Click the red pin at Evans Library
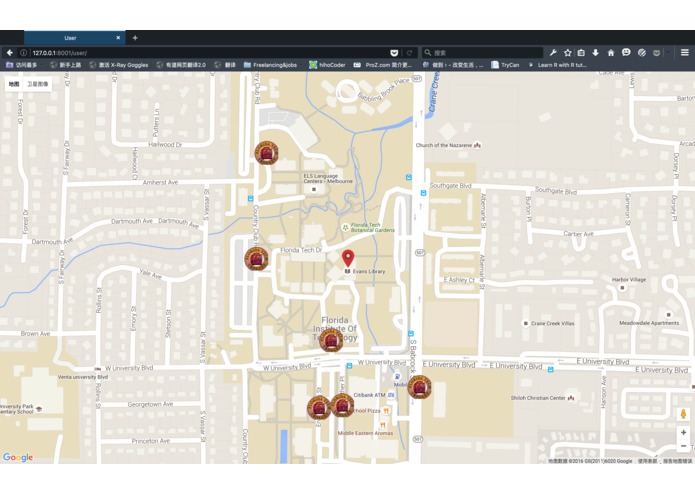The width and height of the screenshot is (695, 494). 348,258
